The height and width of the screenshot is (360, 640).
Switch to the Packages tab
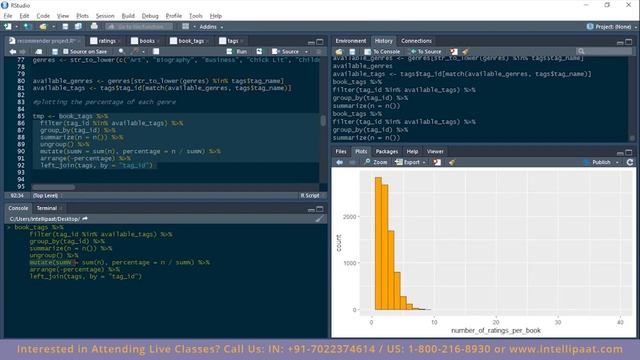(387, 152)
